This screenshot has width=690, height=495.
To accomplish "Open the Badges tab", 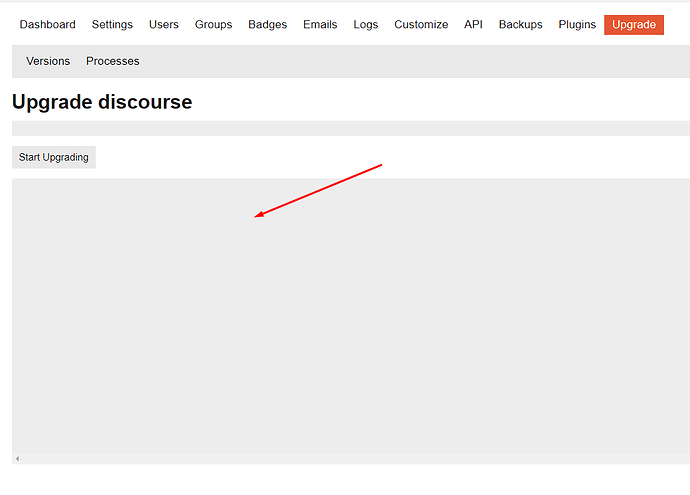I will point(268,25).
